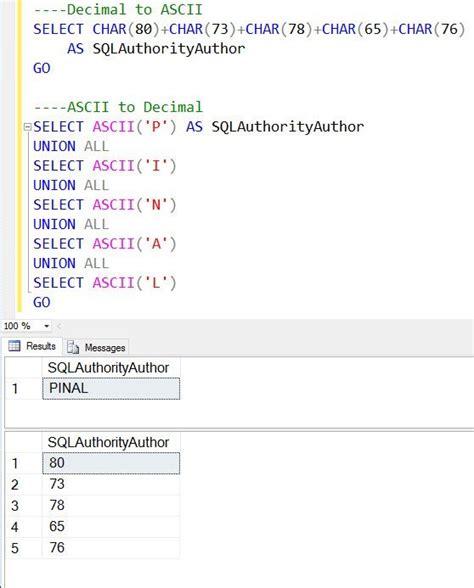The image size is (474, 588).
Task: Click the ASCII('P') function call
Action: coord(134,127)
